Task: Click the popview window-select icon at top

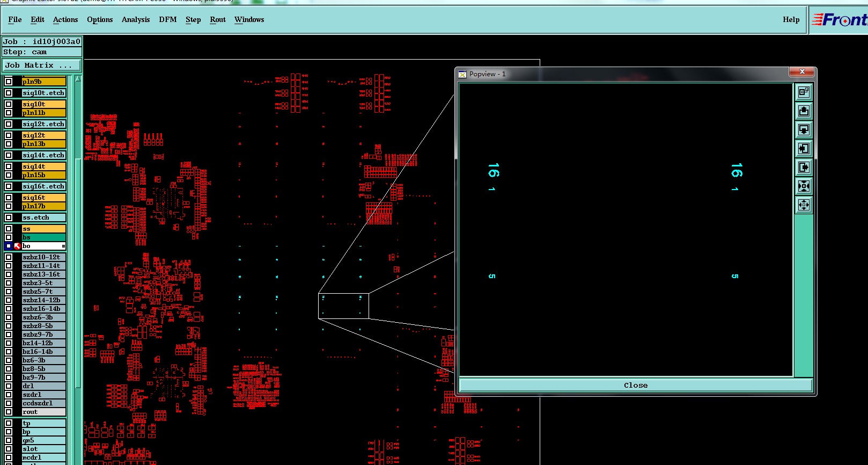Action: point(803,92)
